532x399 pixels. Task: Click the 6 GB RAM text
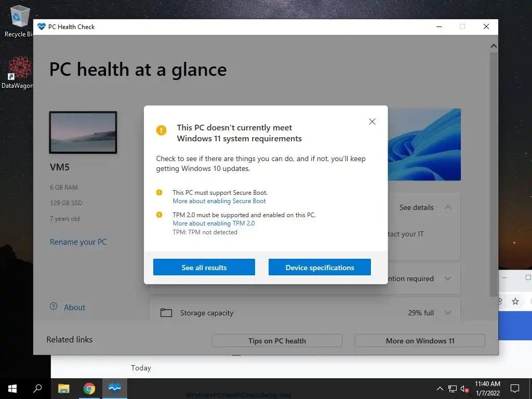pos(64,187)
